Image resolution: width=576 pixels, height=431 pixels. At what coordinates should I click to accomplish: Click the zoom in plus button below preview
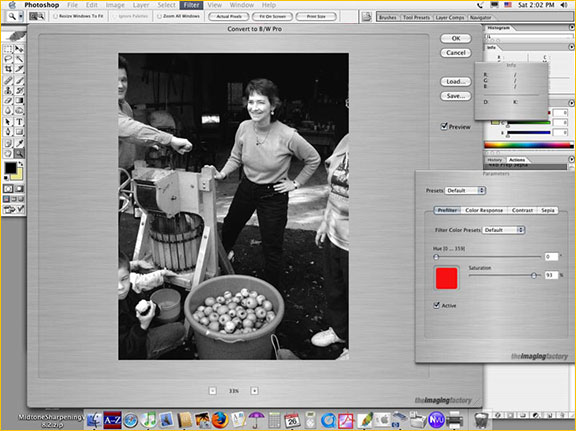254,391
